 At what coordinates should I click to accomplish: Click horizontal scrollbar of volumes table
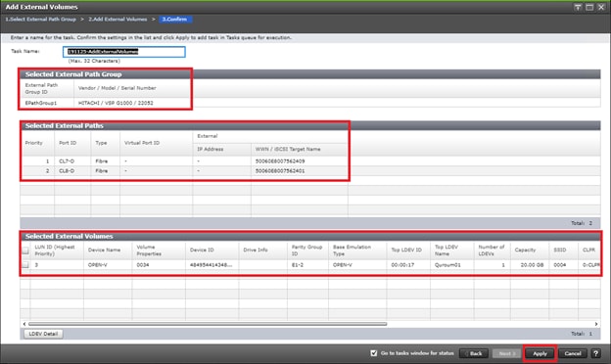pyautogui.click(x=208, y=324)
